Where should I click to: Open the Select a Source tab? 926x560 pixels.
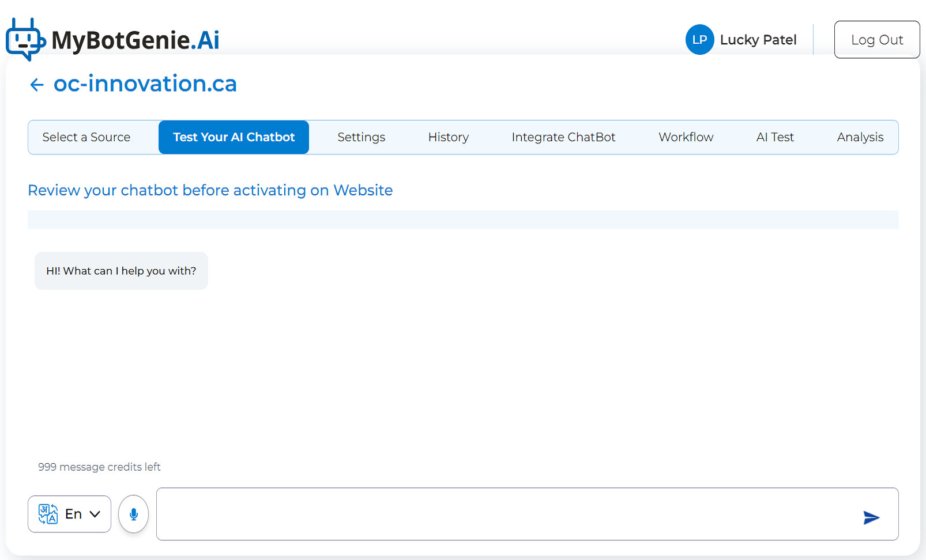click(86, 137)
